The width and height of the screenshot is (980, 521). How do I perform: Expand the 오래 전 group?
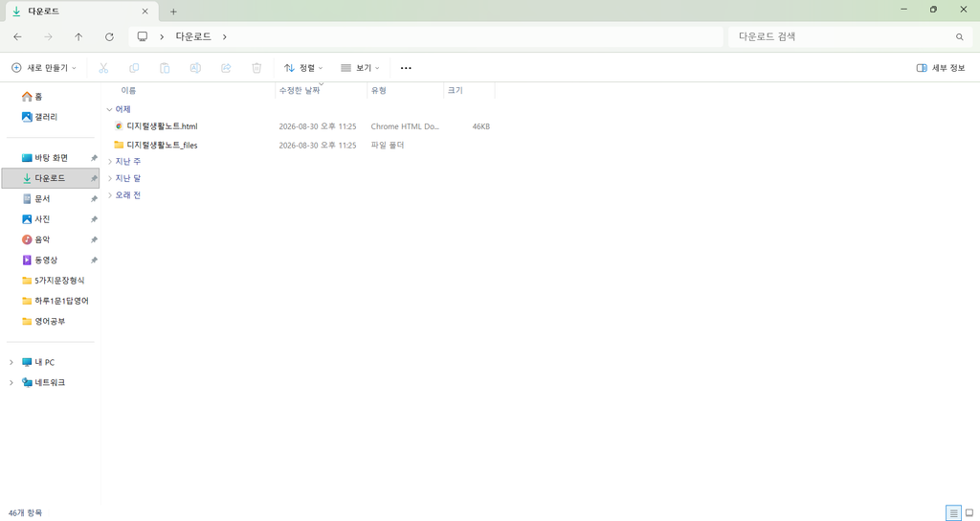point(110,195)
